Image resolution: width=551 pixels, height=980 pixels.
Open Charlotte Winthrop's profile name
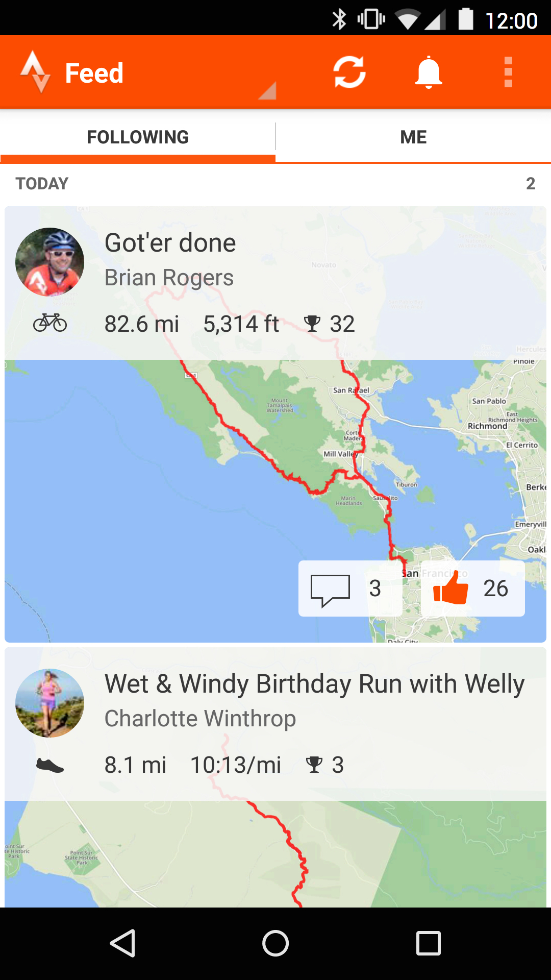[200, 719]
